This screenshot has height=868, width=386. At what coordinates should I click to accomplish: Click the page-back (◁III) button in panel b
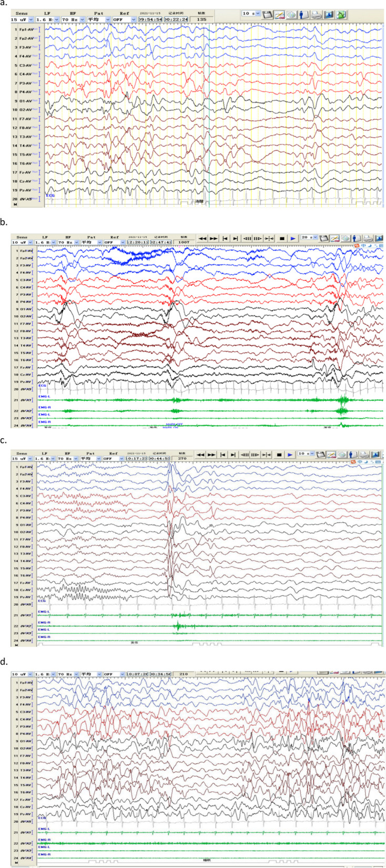point(247,238)
